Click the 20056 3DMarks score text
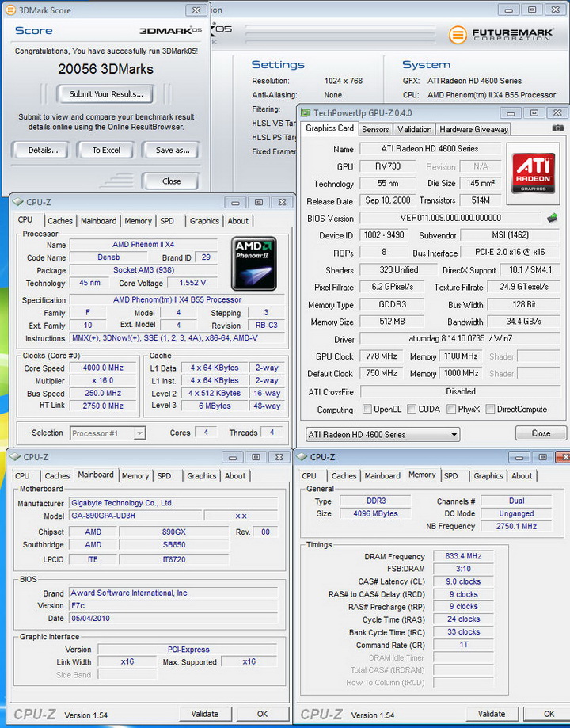 (105, 69)
